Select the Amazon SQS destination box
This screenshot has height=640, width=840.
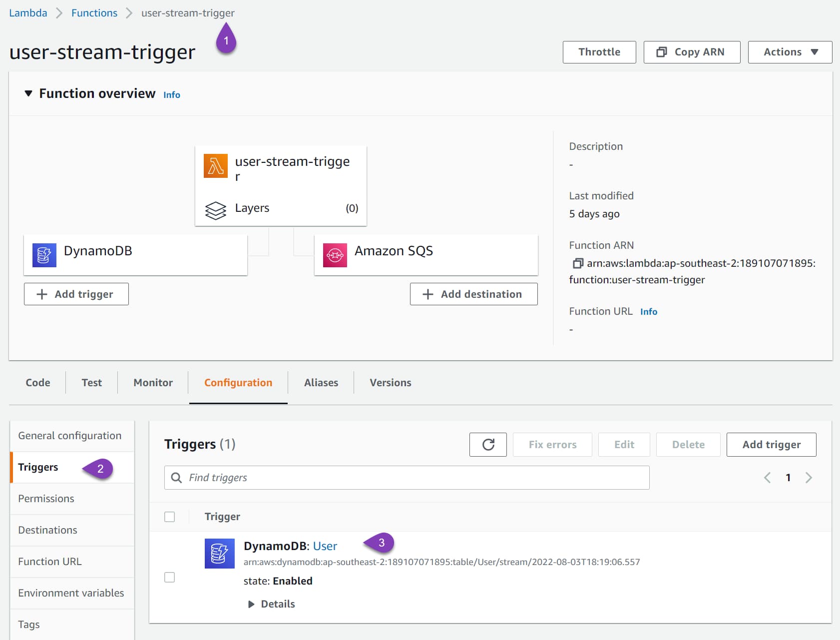426,255
